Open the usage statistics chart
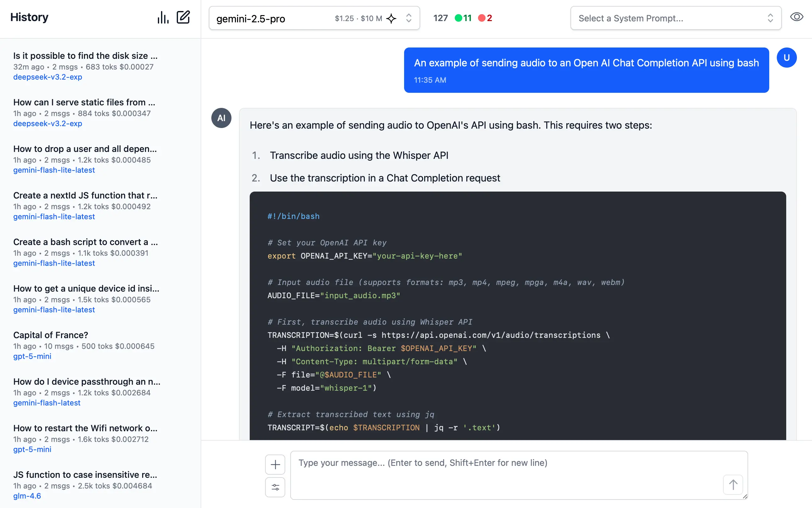This screenshot has width=812, height=508. (163, 17)
